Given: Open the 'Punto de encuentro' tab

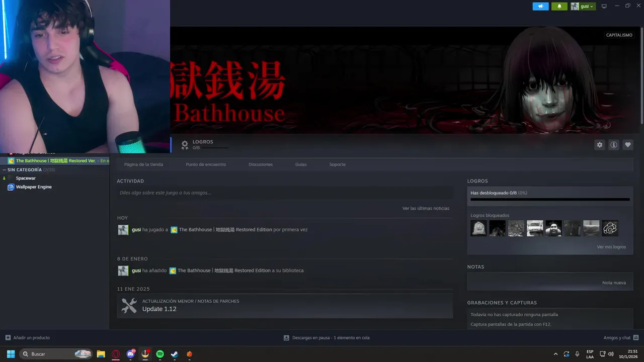Looking at the screenshot, I should point(206,164).
